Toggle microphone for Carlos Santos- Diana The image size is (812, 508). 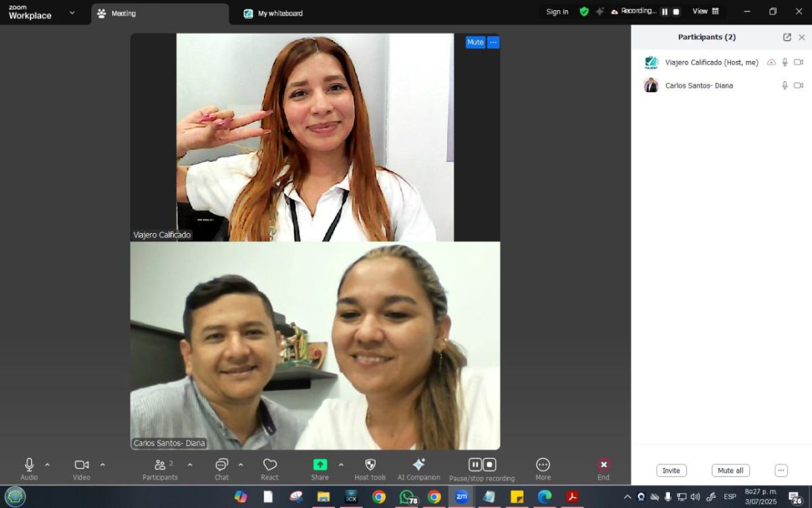click(785, 85)
